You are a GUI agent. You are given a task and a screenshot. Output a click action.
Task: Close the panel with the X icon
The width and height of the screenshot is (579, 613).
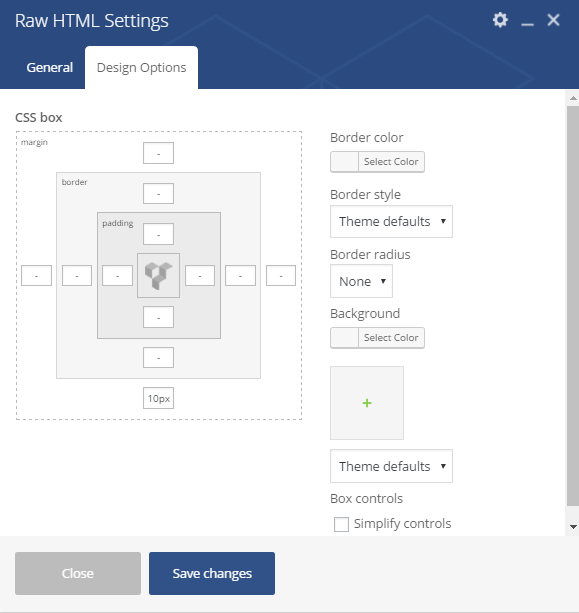[x=553, y=20]
